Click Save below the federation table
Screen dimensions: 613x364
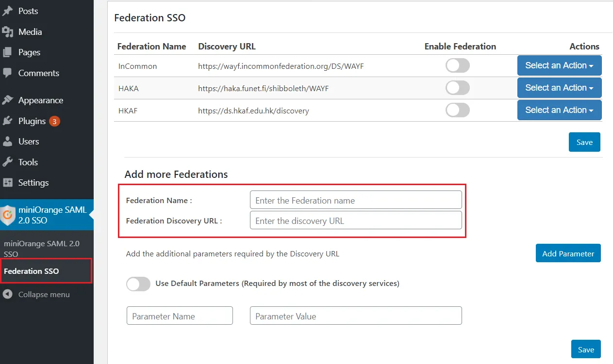click(584, 142)
